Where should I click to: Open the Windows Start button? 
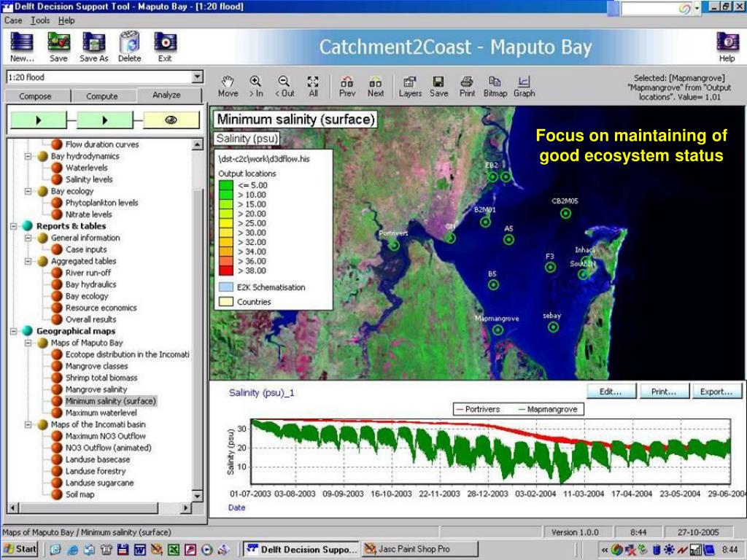[x=20, y=549]
